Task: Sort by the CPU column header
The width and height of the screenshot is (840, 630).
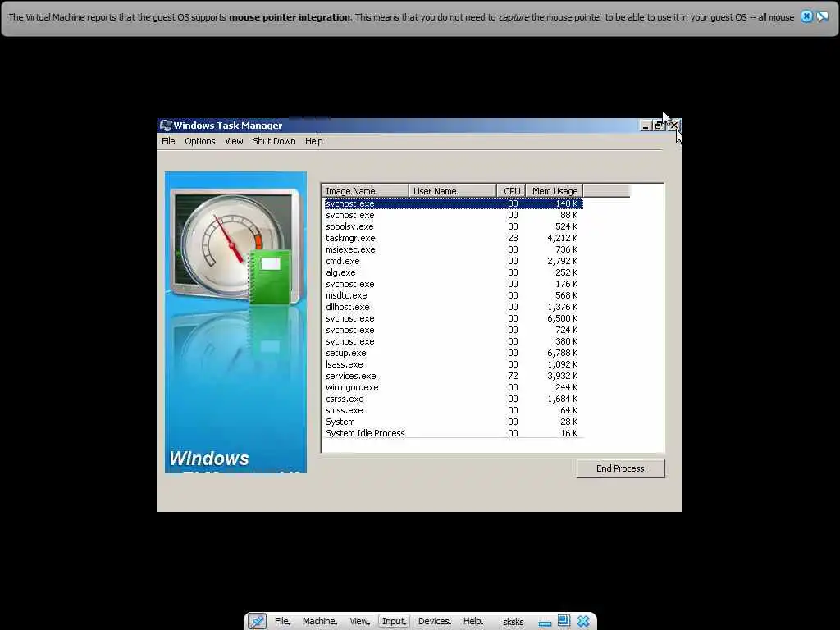Action: [511, 191]
